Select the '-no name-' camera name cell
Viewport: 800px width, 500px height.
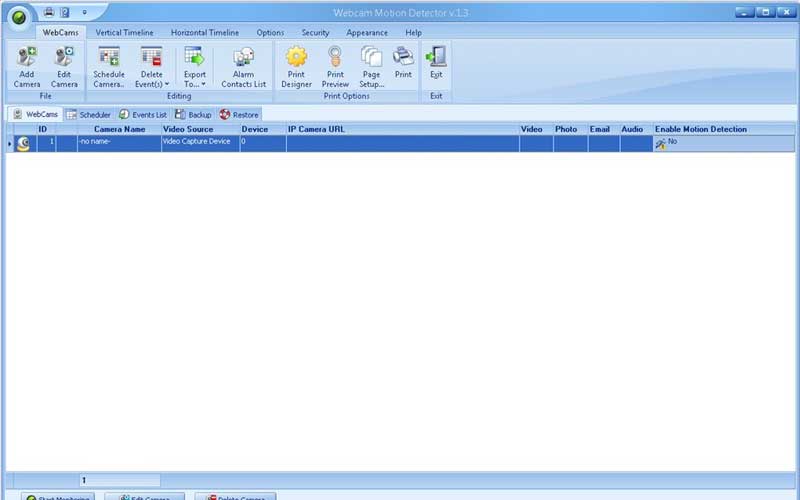point(119,143)
